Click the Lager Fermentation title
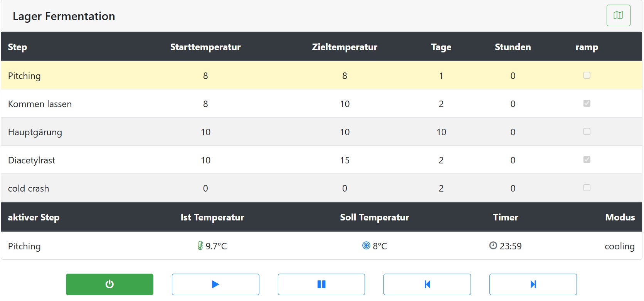Screen dimensions: 644x301 click(x=64, y=16)
